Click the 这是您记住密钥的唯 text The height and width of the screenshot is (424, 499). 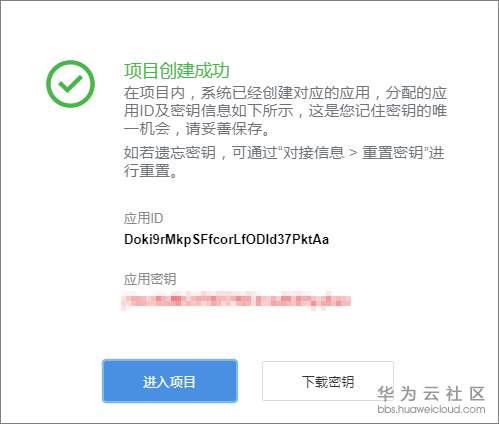[378, 111]
